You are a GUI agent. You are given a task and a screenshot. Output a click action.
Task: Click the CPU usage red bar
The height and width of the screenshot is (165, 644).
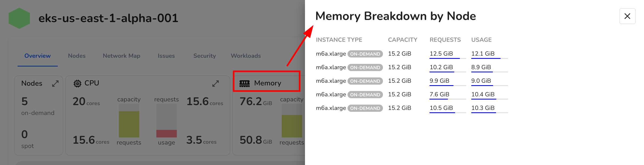tap(167, 133)
